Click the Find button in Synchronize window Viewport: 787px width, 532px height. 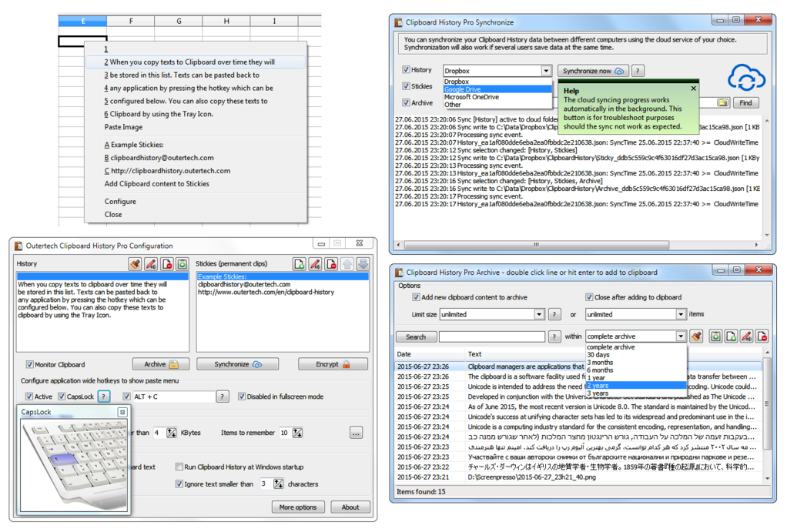(746, 103)
